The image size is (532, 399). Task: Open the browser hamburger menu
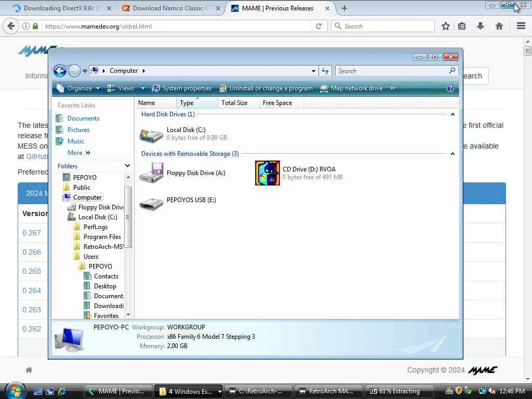521,26
